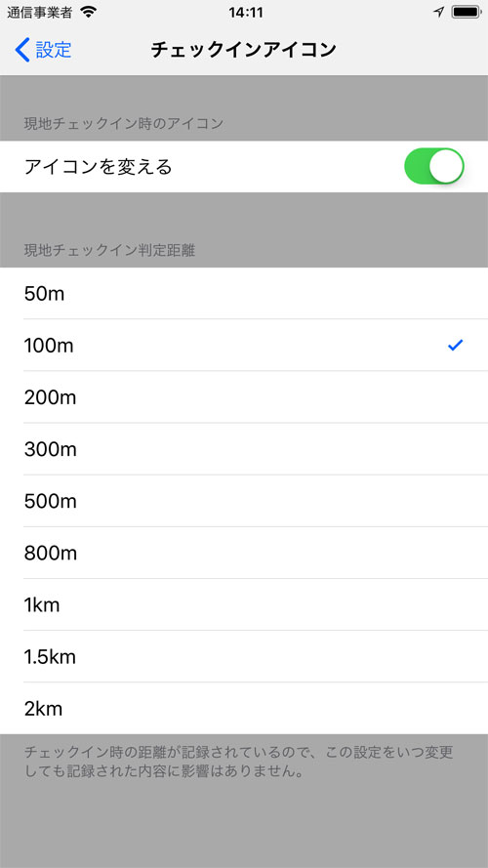
Task: Tap the チェックインアイコン title
Action: 243,50
